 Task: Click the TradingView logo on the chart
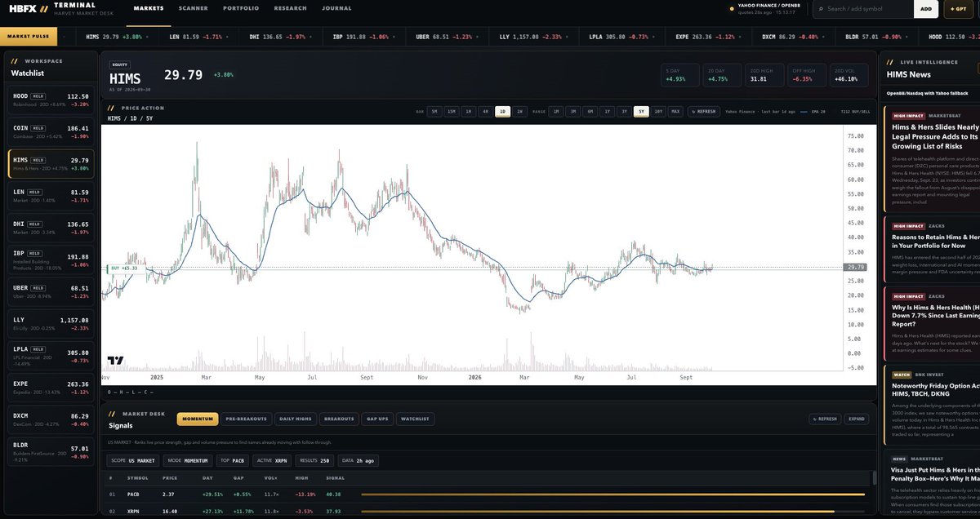pyautogui.click(x=115, y=360)
